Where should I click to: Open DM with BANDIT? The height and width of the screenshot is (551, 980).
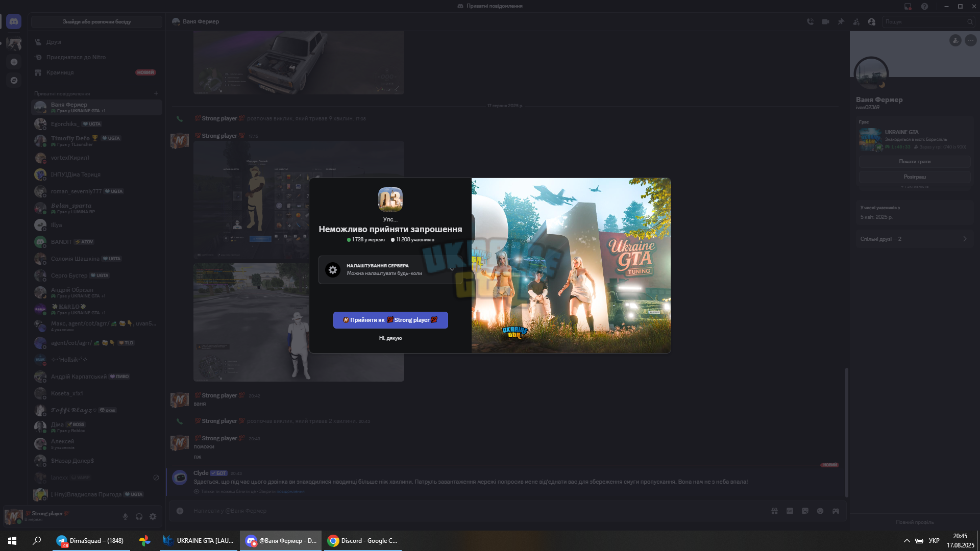pos(97,242)
